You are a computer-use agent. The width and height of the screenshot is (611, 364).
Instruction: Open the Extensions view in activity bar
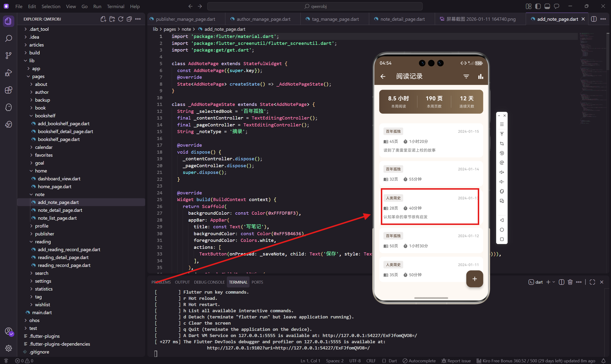(9, 90)
